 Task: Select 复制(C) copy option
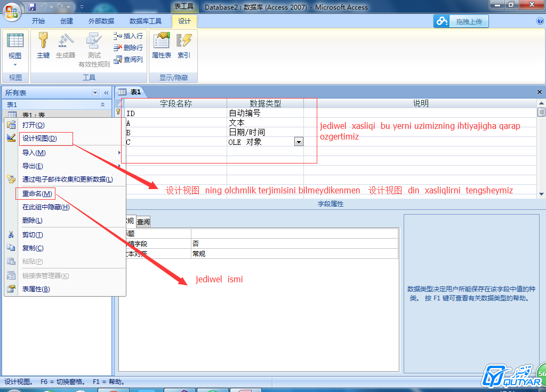point(65,248)
